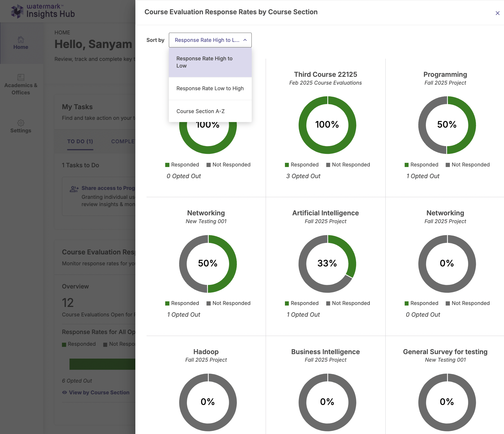Click the Home label in sidebar
Image resolution: width=504 pixels, height=434 pixels.
21,47
